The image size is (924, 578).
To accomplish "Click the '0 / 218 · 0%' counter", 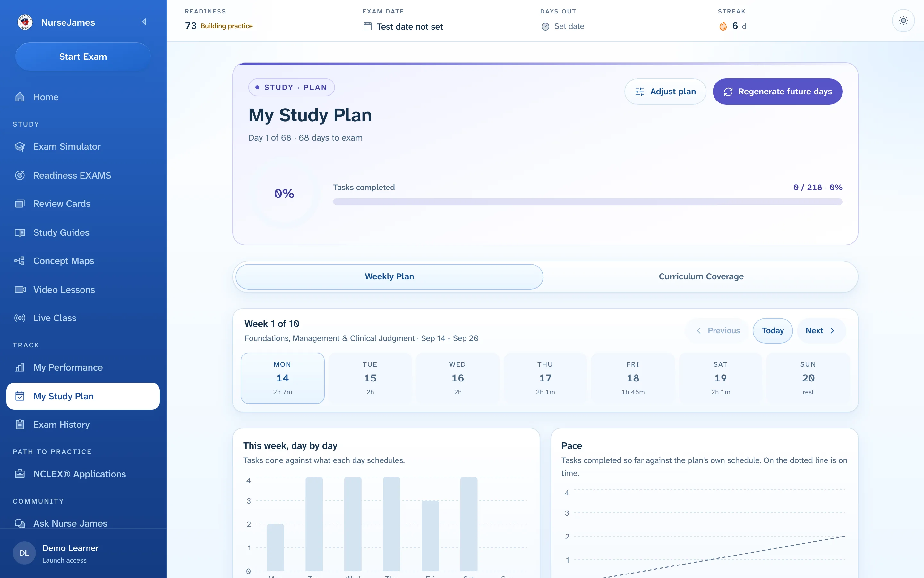I will (817, 187).
